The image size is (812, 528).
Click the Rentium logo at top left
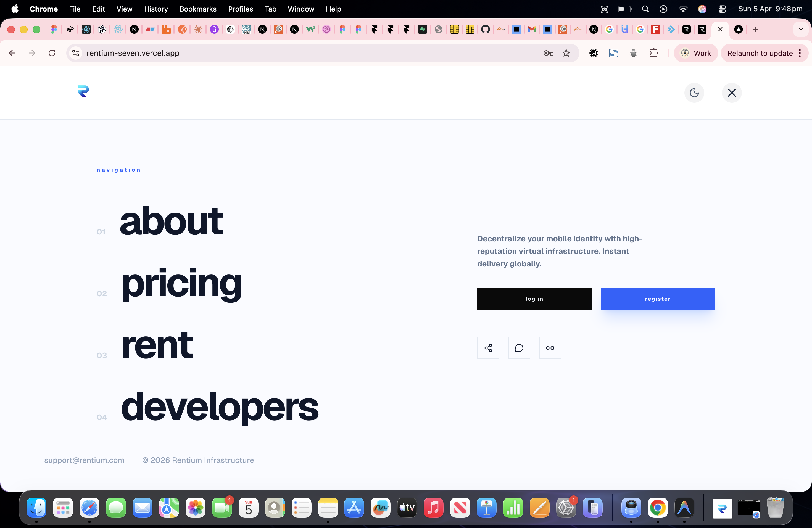pos(83,92)
